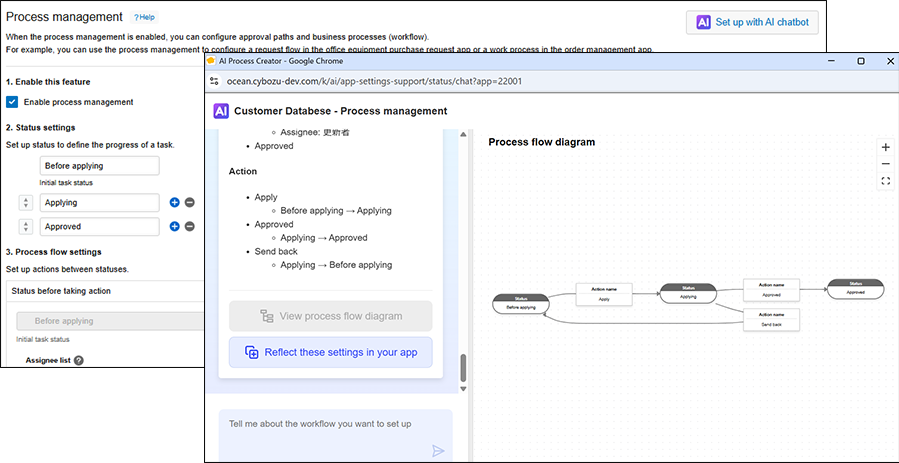Click reorder stepper arrows beside Approved status
The width and height of the screenshot is (899, 463).
pyautogui.click(x=26, y=227)
